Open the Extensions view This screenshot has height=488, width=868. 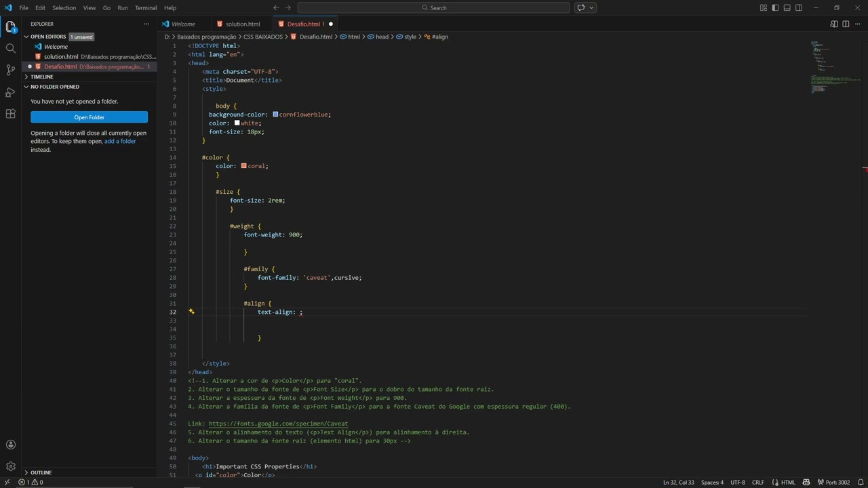click(10, 114)
